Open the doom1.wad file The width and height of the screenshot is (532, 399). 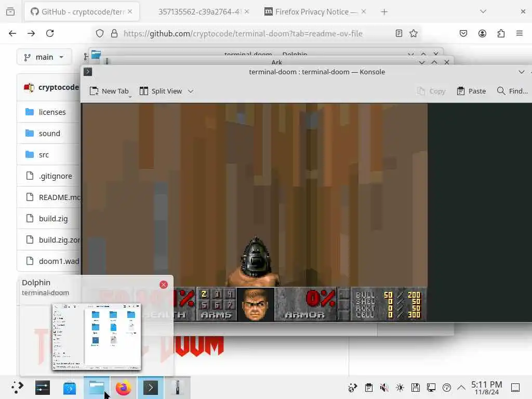[x=59, y=262]
